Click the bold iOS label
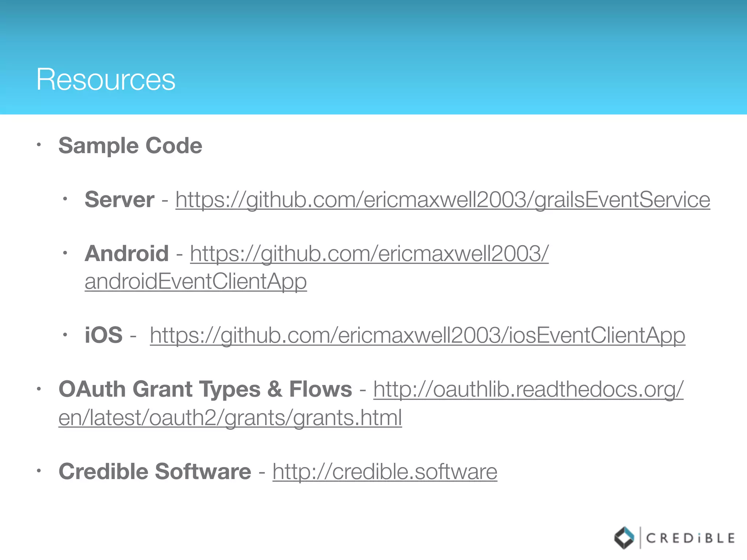The width and height of the screenshot is (747, 560). pos(104,335)
